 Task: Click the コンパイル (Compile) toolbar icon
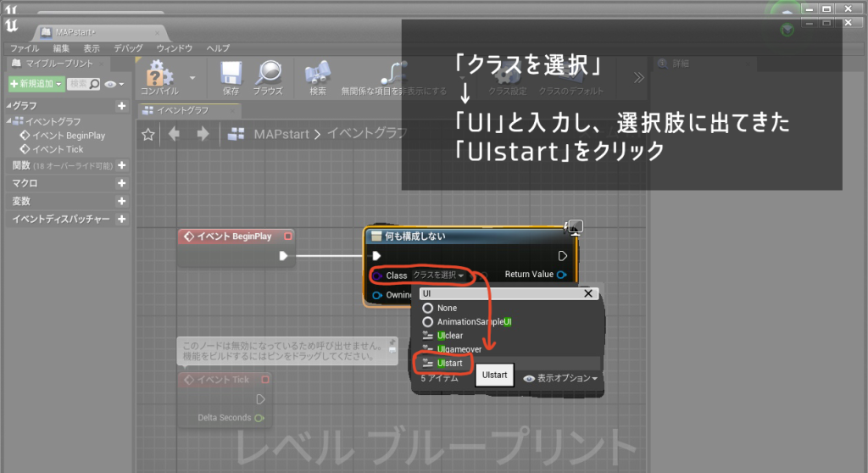(159, 75)
